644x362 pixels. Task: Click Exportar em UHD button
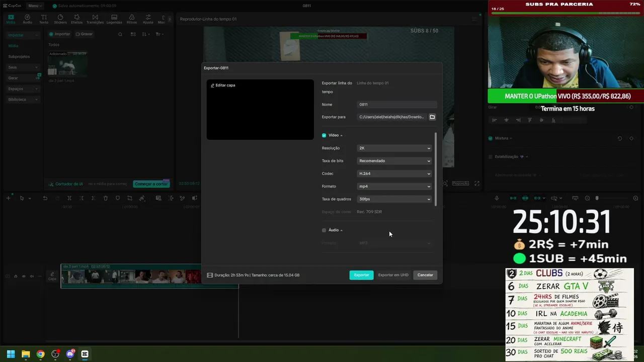pyautogui.click(x=393, y=275)
